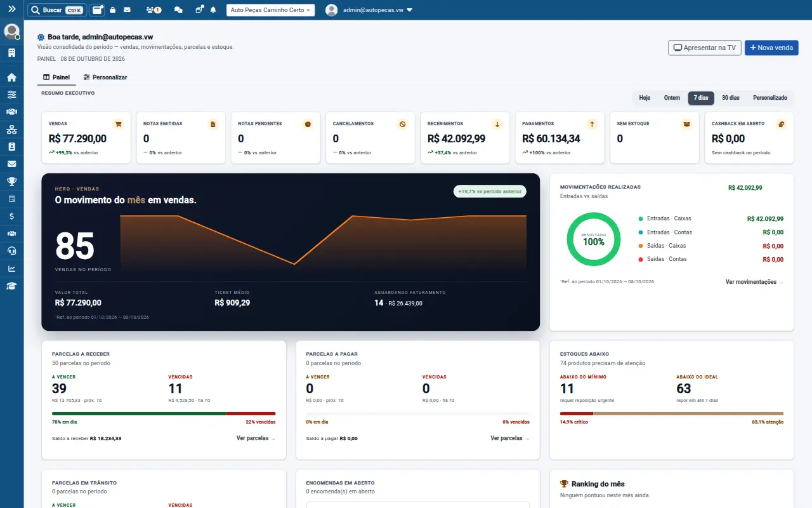Select the Ontem period filter
812x508 pixels.
coord(672,98)
